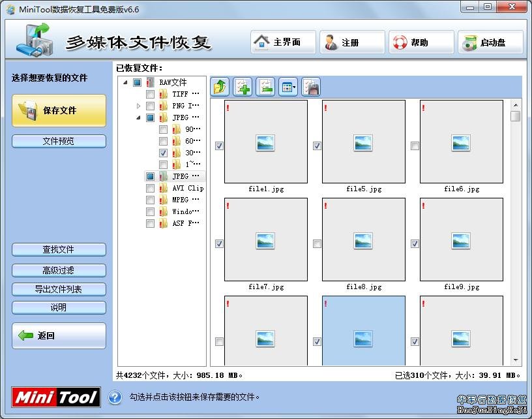
Task: Click the thumbnail list scrollbar down arrow
Action: click(515, 360)
